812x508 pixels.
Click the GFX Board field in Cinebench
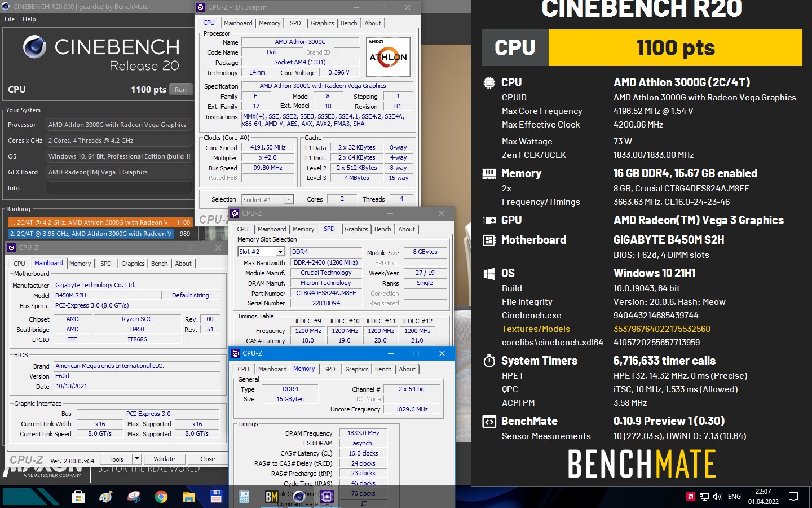(119, 172)
